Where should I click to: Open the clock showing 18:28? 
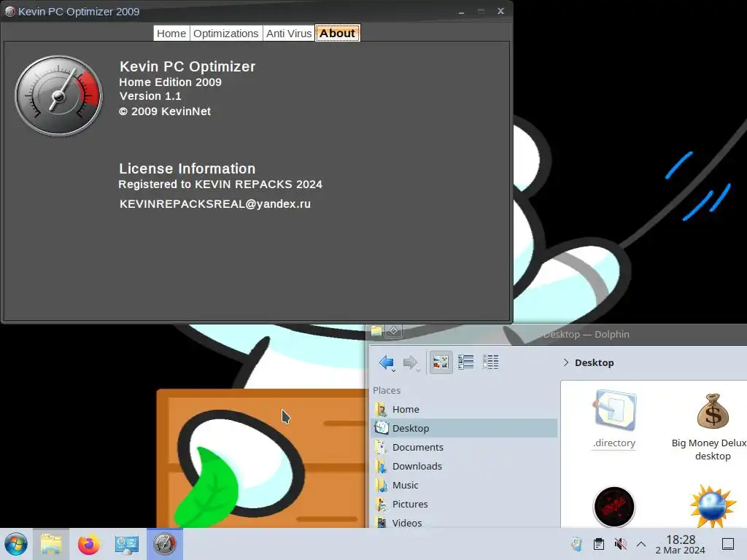coord(681,544)
